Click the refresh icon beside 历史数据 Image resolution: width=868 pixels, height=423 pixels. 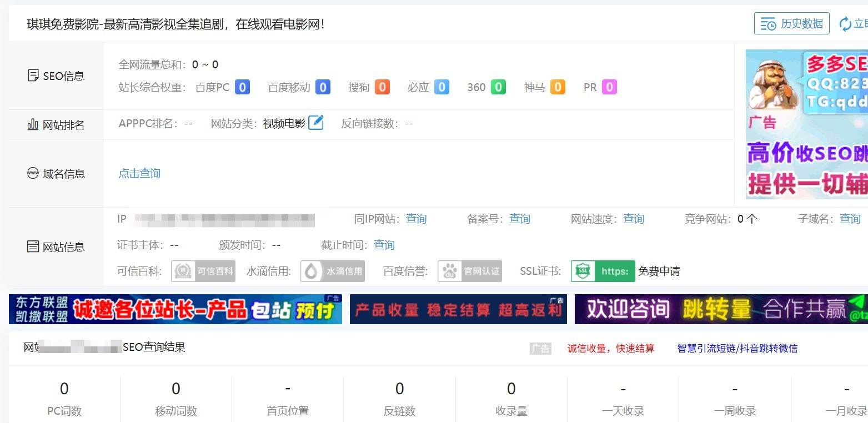coord(845,24)
